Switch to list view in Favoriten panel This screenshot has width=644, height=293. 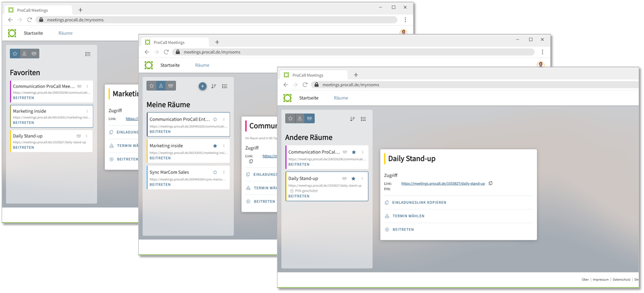(88, 54)
